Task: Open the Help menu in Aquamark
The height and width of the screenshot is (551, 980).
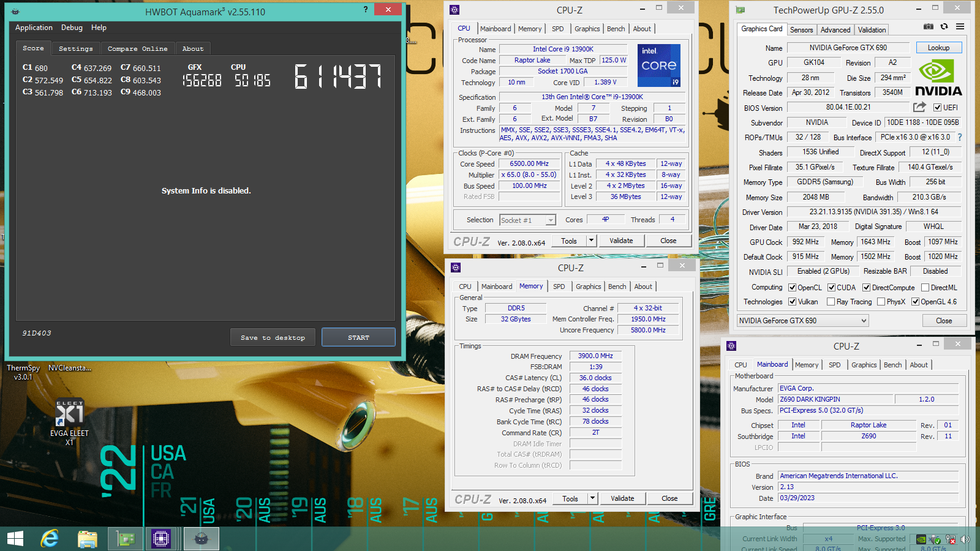Action: (99, 28)
